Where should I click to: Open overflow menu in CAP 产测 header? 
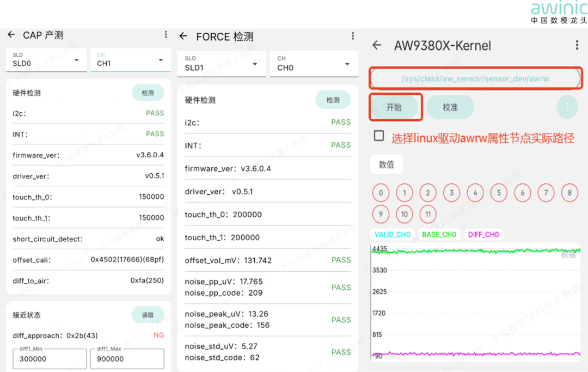(x=166, y=35)
